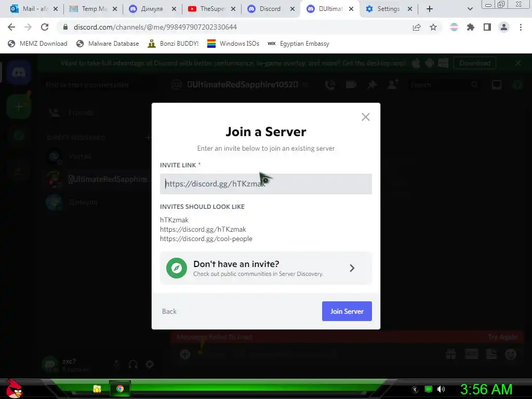This screenshot has height=399, width=532.
Task: Open the Bonzi BUDDY! bookmark
Action: pos(173,44)
